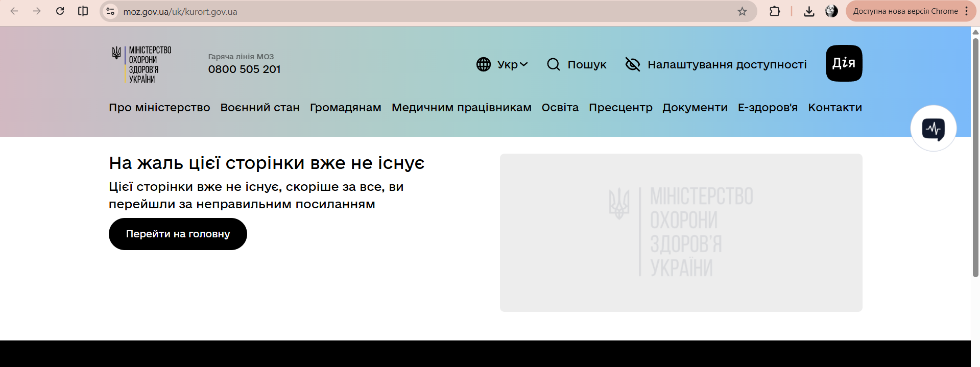Bookmark this page with the star icon

(742, 11)
